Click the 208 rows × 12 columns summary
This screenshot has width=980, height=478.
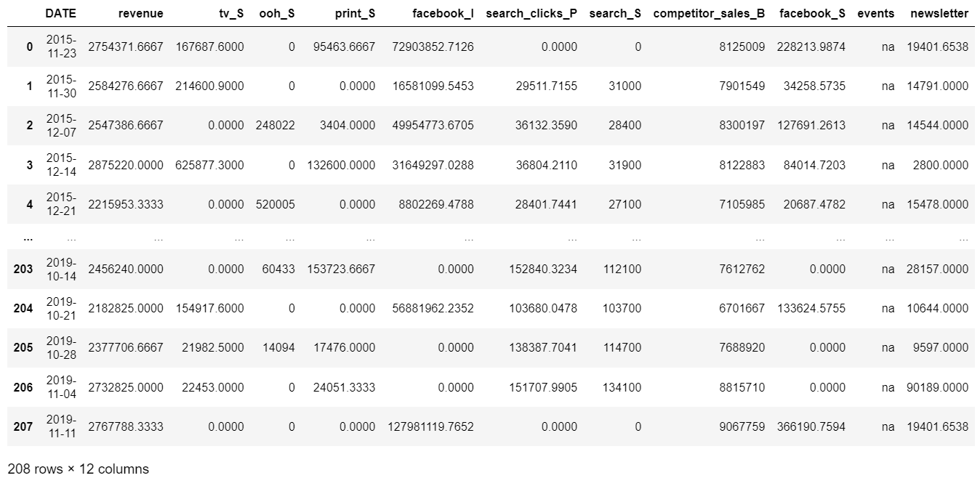click(79, 469)
